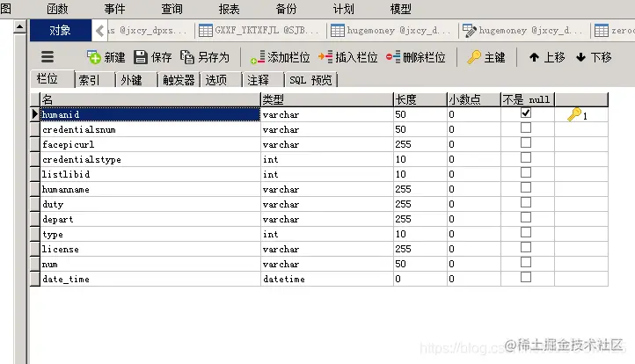This screenshot has height=364, width=635.
Task: Check Not Null for type field
Action: pyautogui.click(x=526, y=232)
